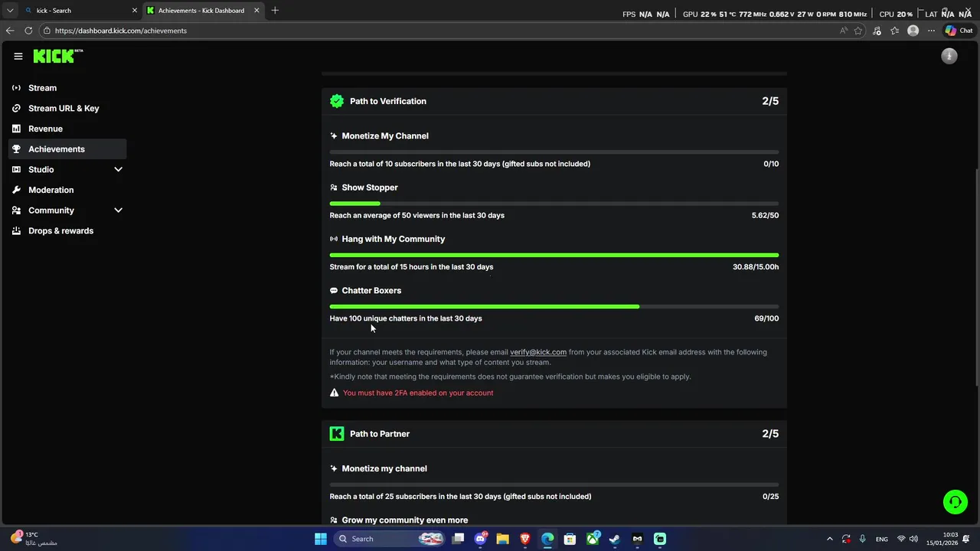The height and width of the screenshot is (551, 980).
Task: Click the Community people icon
Action: pos(16,210)
